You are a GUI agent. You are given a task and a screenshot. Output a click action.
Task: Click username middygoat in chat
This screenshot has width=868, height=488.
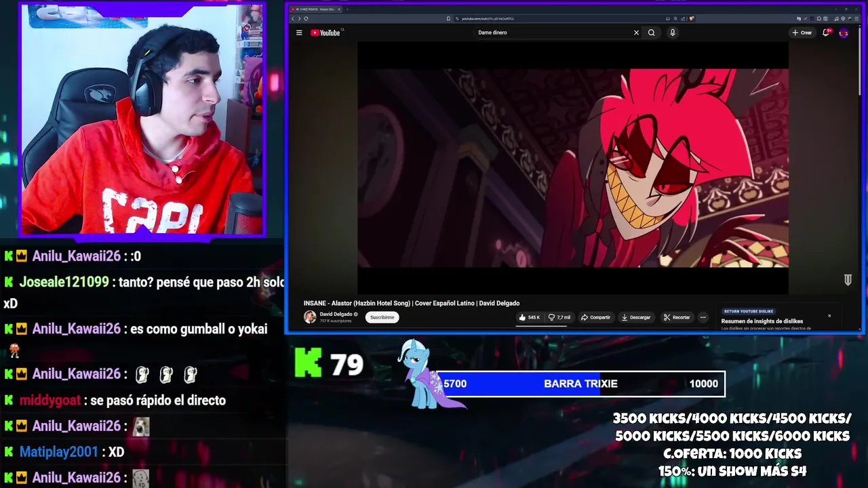pyautogui.click(x=50, y=401)
